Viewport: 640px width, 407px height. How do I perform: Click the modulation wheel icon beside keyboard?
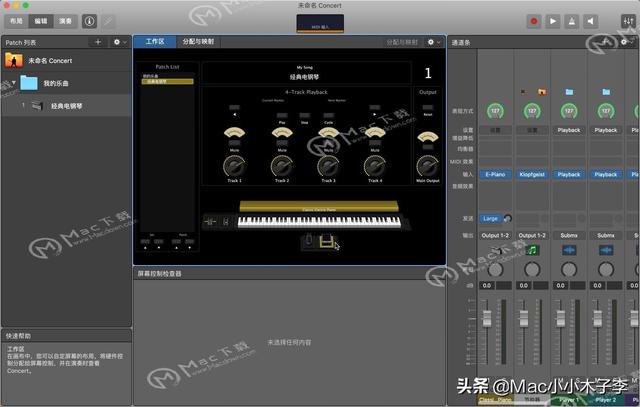[x=225, y=222]
